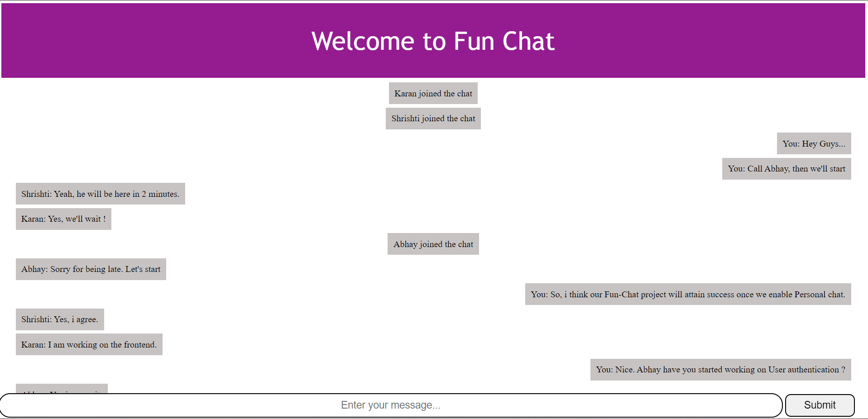
Task: Click the Fun-Chat project success message
Action: pyautogui.click(x=688, y=294)
